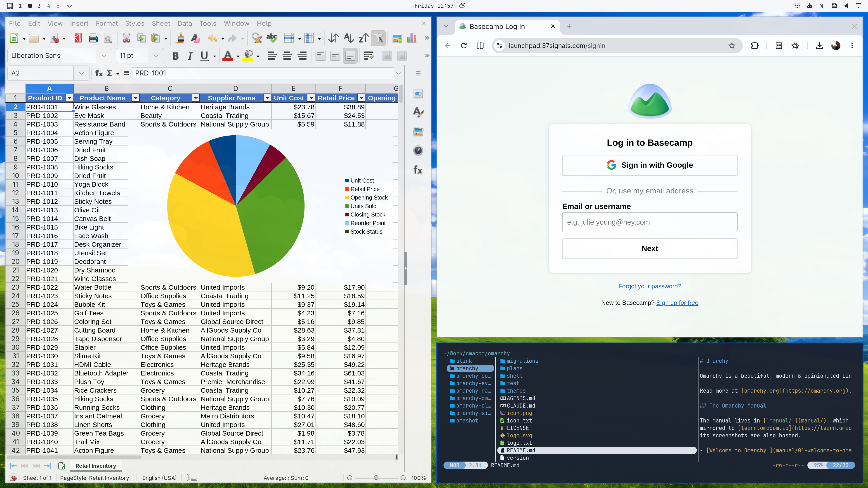Click the Export as PDF icon
The height and width of the screenshot is (488, 868).
click(x=78, y=38)
